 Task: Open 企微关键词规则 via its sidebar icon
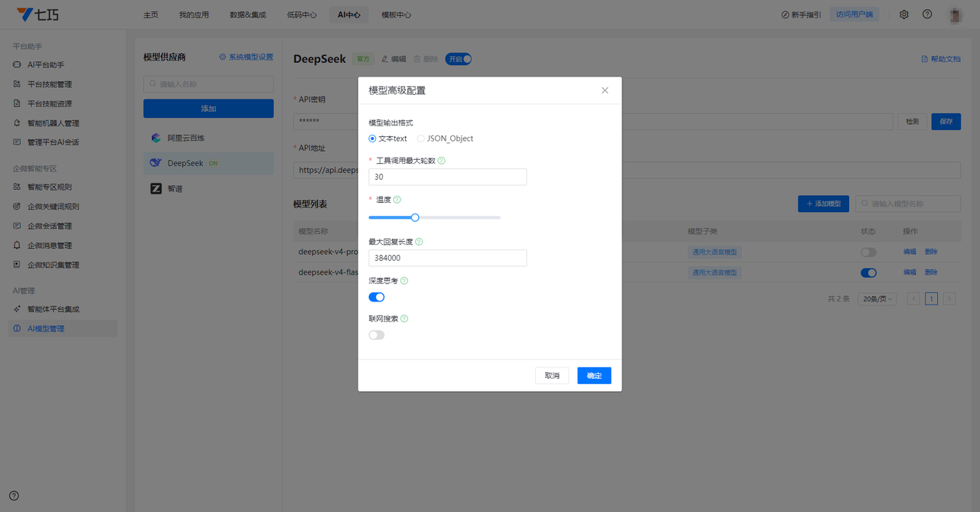[18, 207]
